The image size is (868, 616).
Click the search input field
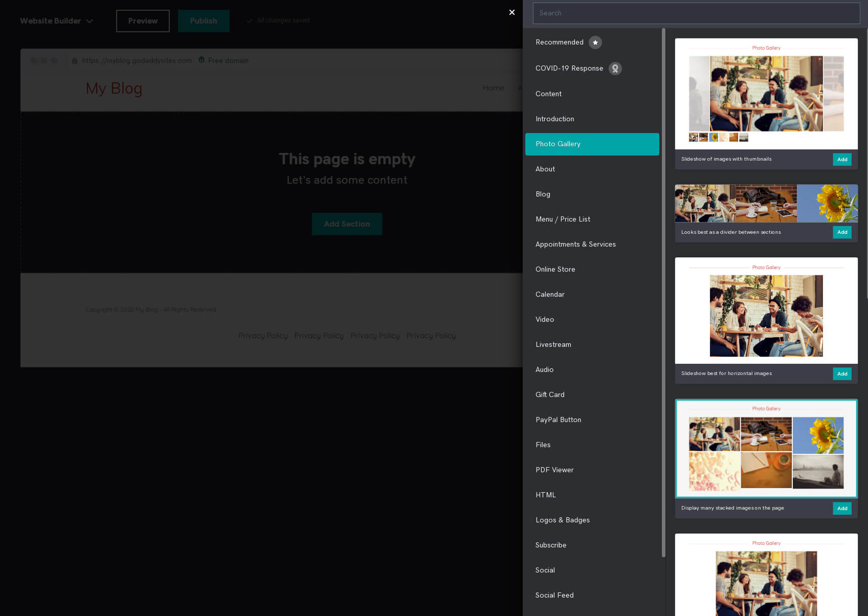[696, 13]
